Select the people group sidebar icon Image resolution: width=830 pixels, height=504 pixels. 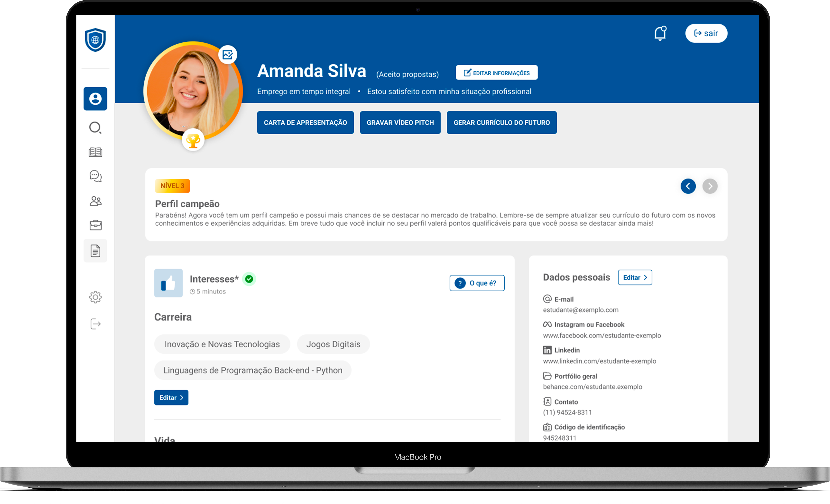[x=95, y=201]
